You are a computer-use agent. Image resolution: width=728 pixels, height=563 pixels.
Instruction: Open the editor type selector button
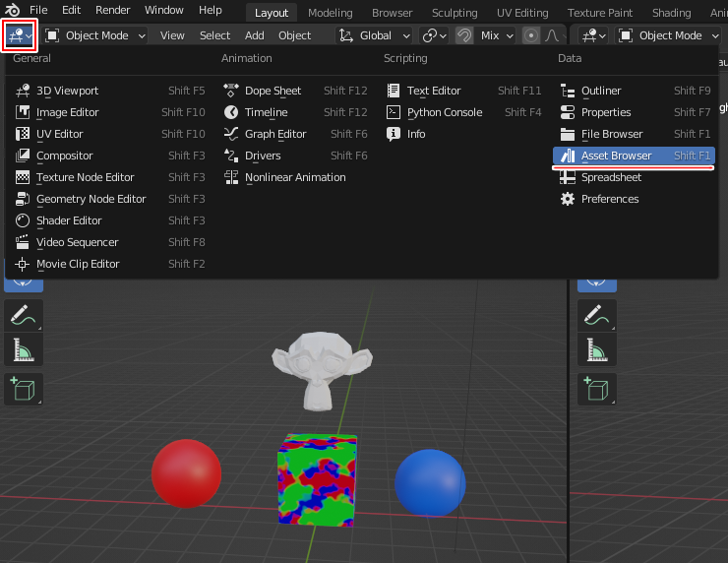click(x=20, y=35)
